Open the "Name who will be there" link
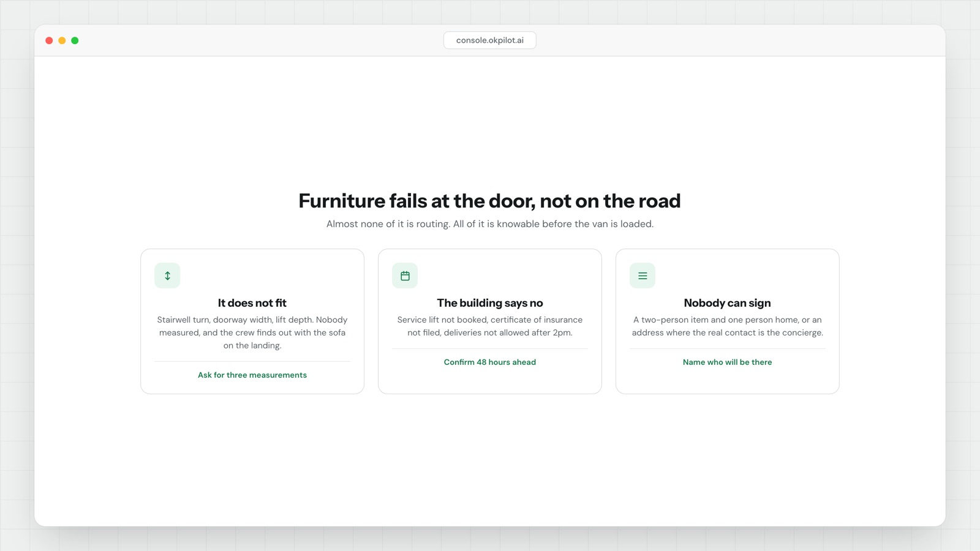 [728, 362]
